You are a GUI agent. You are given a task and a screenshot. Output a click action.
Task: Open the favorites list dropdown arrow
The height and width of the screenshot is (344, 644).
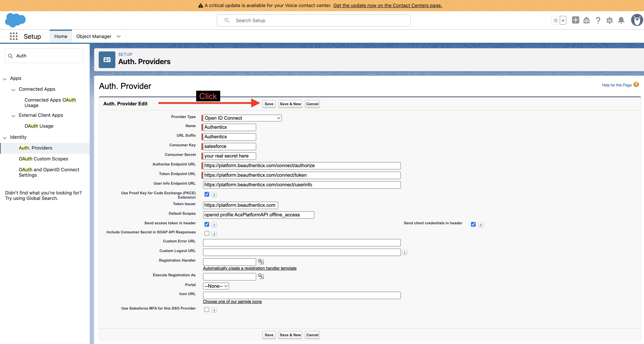(563, 20)
